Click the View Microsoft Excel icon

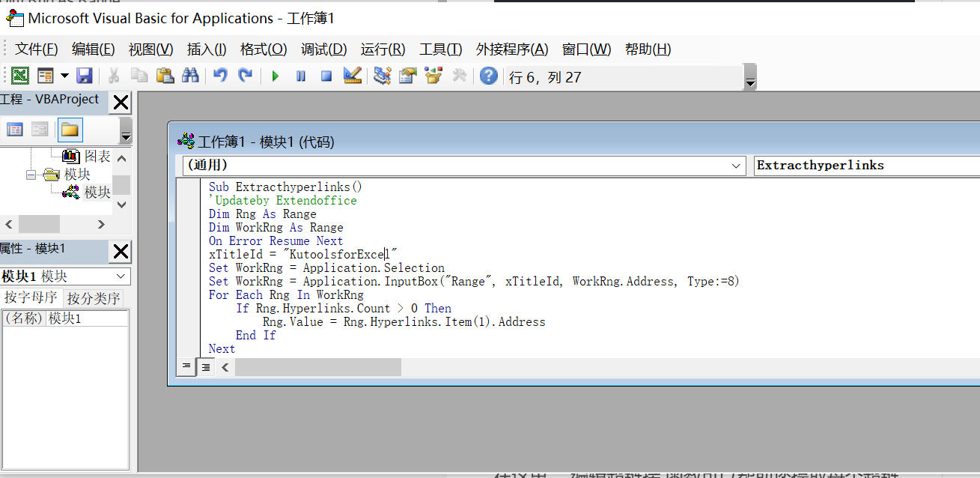point(19,75)
